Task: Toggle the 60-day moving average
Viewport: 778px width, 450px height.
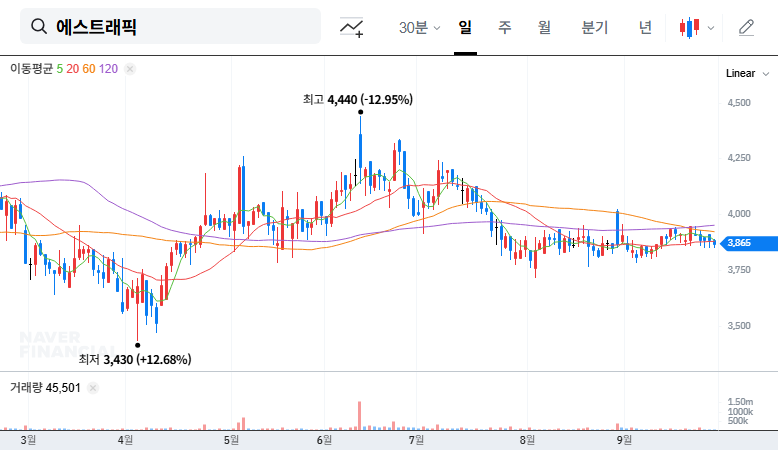Action: (x=89, y=69)
